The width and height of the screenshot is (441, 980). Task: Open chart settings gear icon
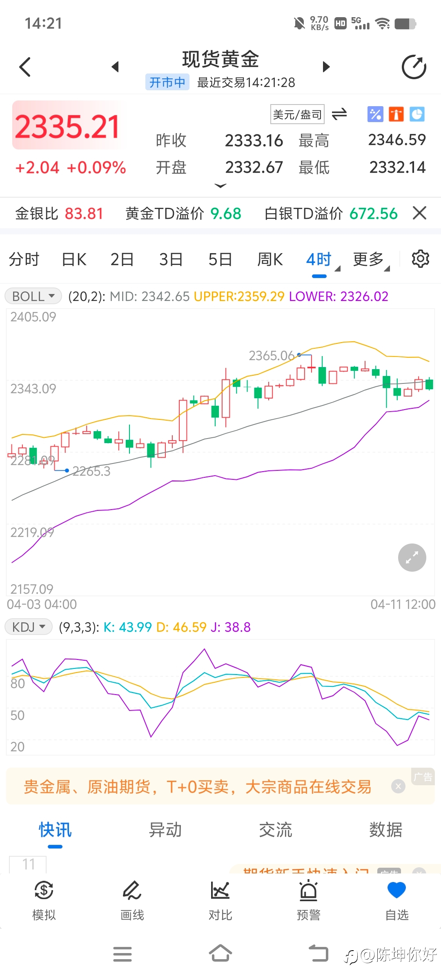click(x=420, y=259)
